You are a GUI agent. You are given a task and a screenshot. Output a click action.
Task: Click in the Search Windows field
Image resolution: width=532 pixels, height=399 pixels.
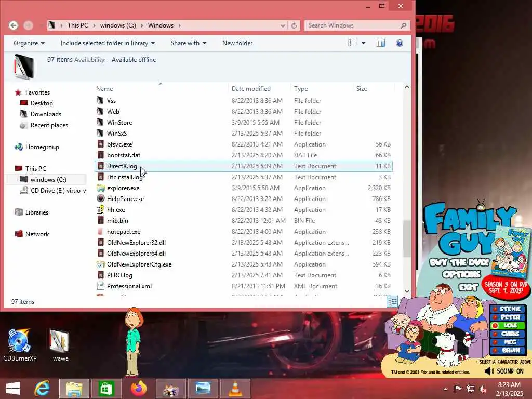353,25
